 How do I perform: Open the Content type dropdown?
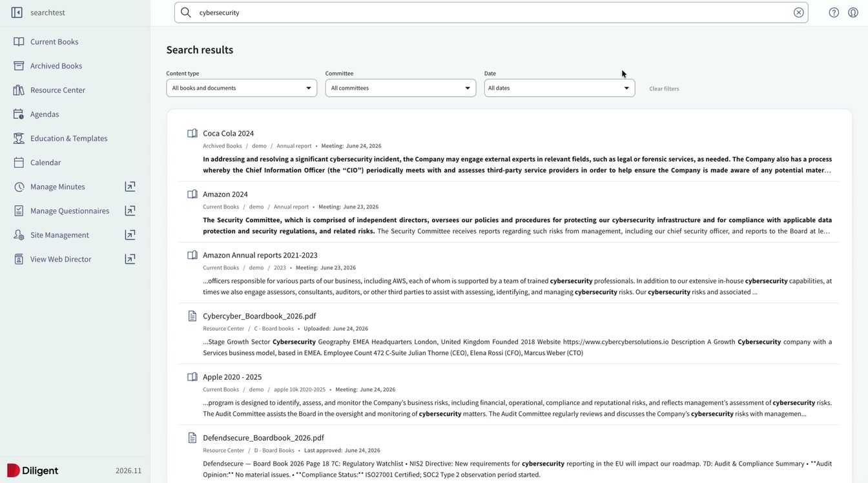[x=242, y=88]
